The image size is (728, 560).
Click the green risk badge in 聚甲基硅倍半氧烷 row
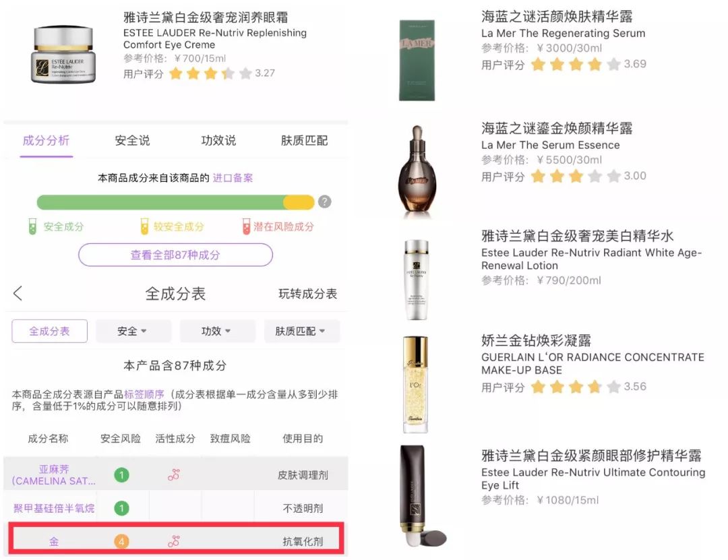coord(121,508)
